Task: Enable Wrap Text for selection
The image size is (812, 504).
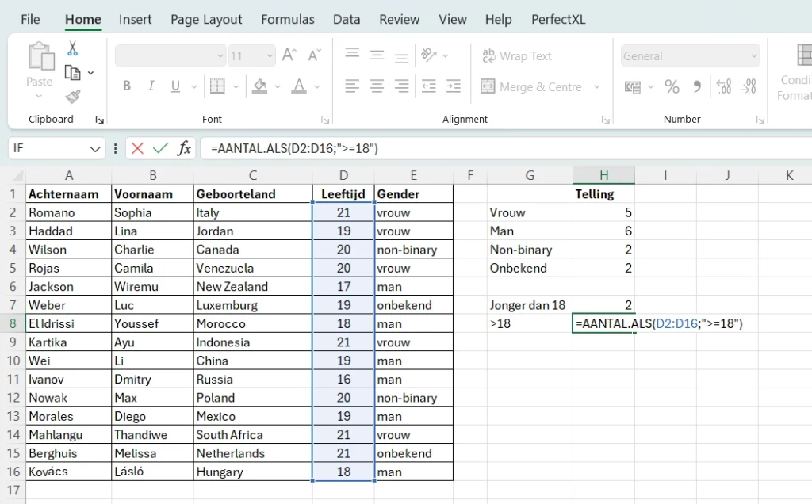Action: (x=516, y=55)
